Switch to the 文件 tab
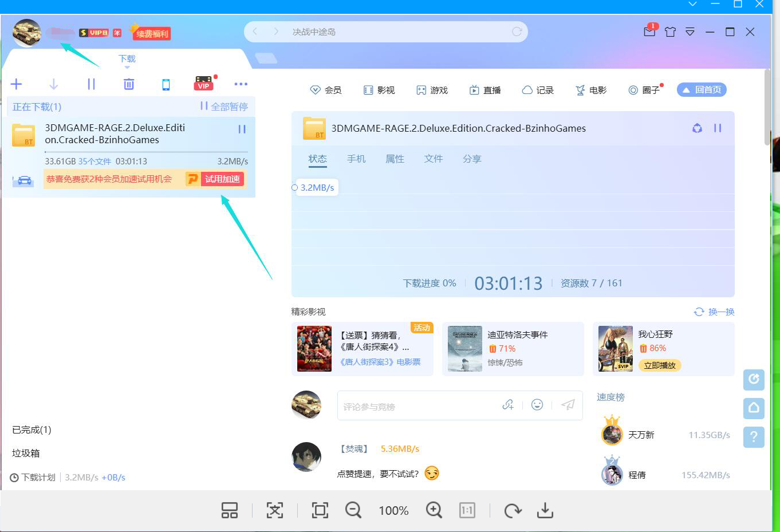 click(434, 159)
